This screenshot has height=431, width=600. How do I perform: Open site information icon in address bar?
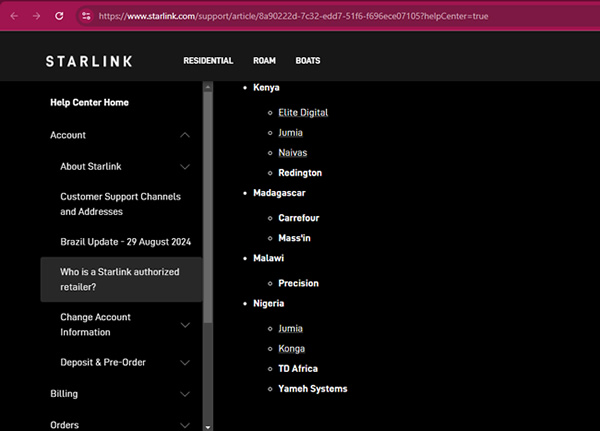click(86, 16)
